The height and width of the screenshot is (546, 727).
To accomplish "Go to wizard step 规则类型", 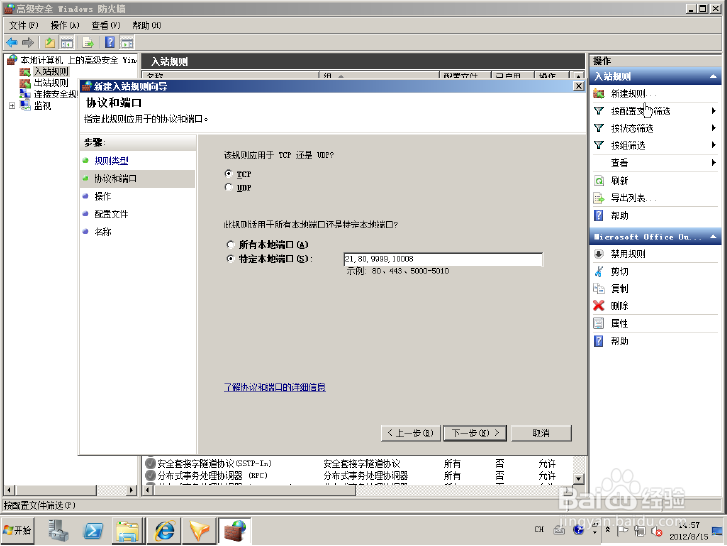I will (x=111, y=160).
